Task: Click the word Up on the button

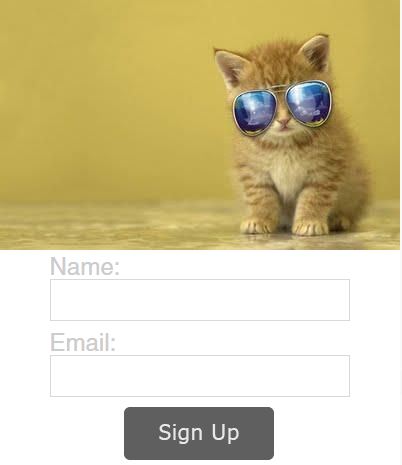Action: pyautogui.click(x=225, y=433)
